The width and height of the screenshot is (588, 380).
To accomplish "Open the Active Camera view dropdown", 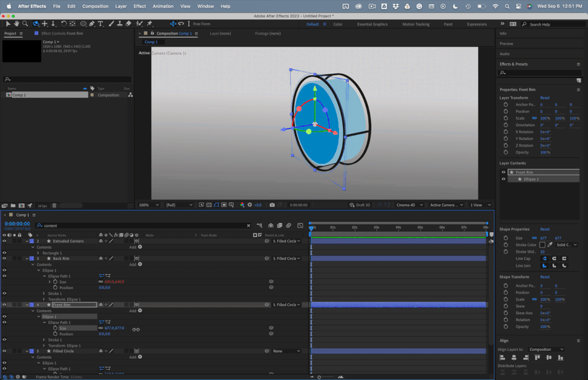I will [446, 204].
